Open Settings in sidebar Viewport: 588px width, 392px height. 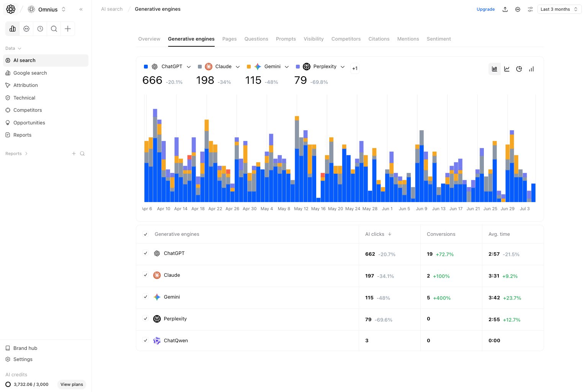[x=46, y=359]
